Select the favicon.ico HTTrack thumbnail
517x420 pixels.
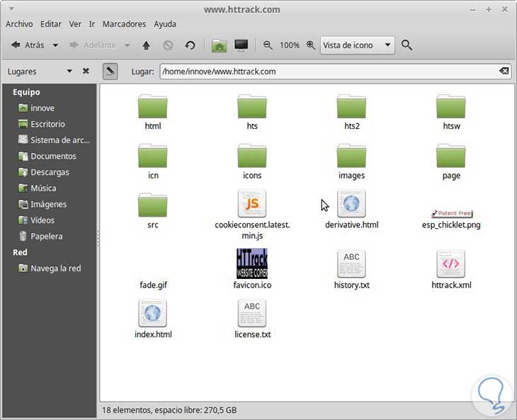(x=252, y=263)
